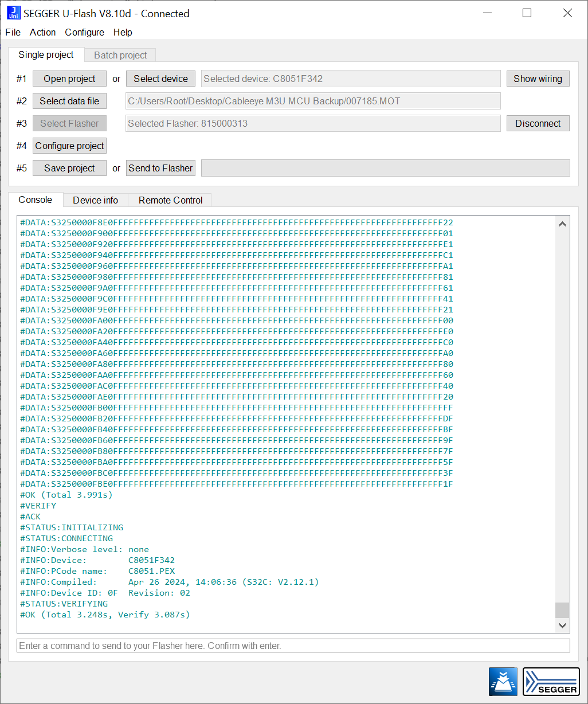The image size is (588, 704).
Task: Switch to the Device info tab
Action: point(95,200)
